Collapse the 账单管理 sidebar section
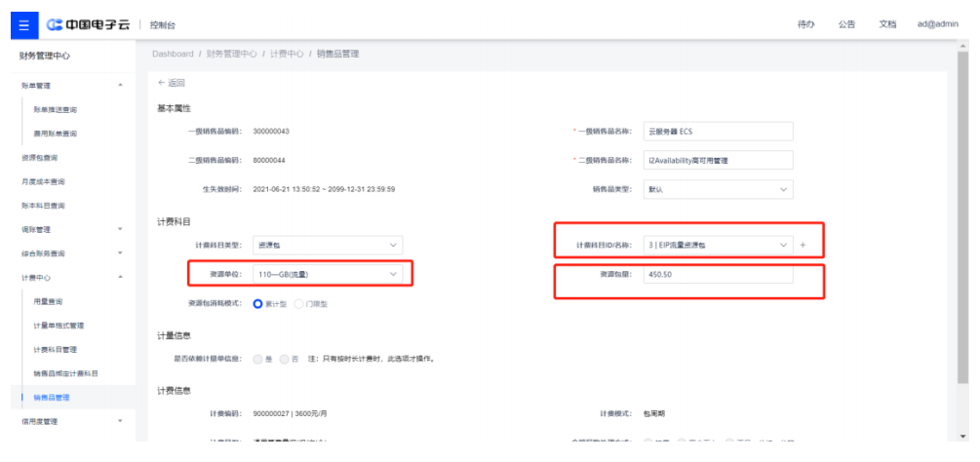 120,87
